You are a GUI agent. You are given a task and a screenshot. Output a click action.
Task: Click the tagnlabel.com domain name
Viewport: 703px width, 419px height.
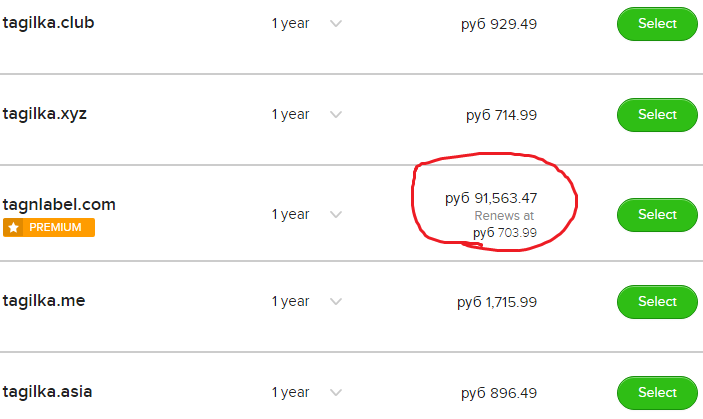click(59, 205)
